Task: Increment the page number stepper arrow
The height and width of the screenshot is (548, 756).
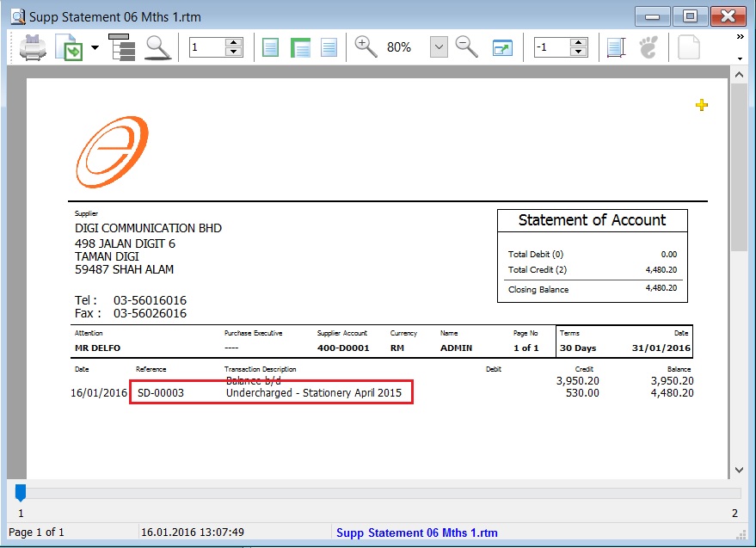Action: pos(232,41)
